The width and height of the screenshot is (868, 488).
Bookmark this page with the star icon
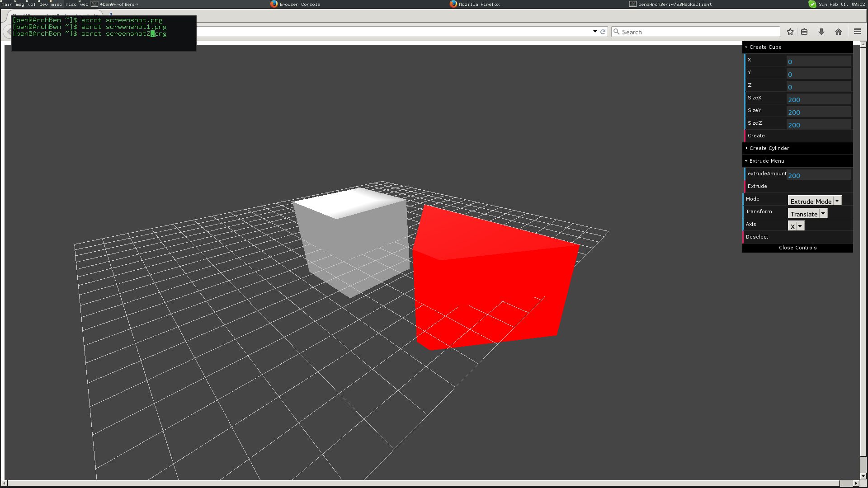tap(790, 32)
